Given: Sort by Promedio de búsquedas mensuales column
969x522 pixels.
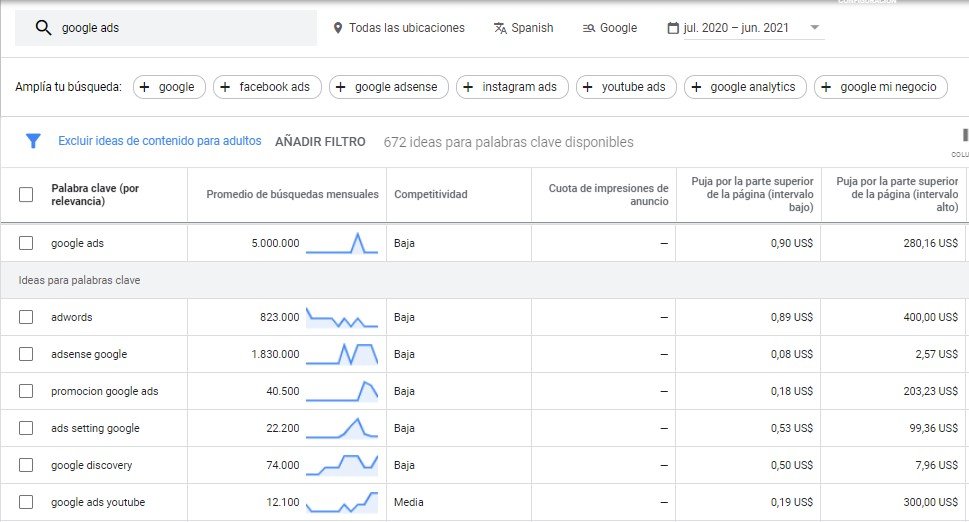Looking at the screenshot, I should tap(292, 195).
